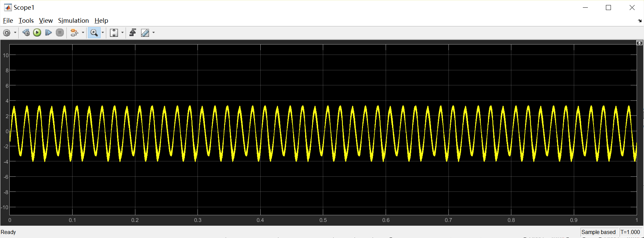
Task: Click the Sample based status label
Action: click(x=599, y=232)
